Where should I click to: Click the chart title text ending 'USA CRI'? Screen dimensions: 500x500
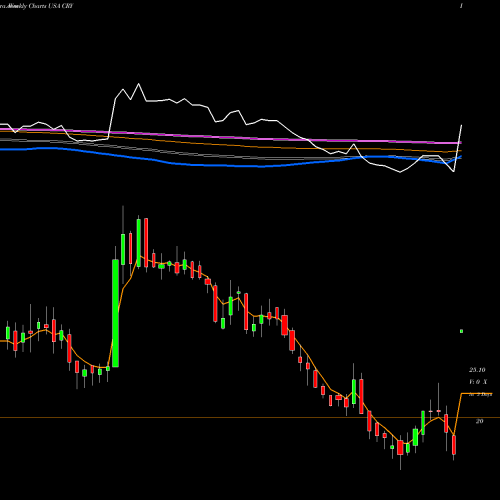(37, 6)
